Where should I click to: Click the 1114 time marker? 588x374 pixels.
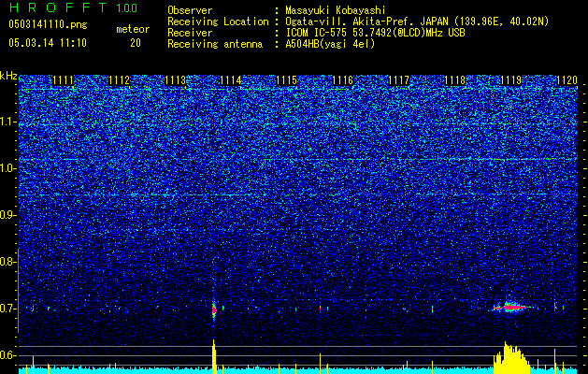pos(231,80)
